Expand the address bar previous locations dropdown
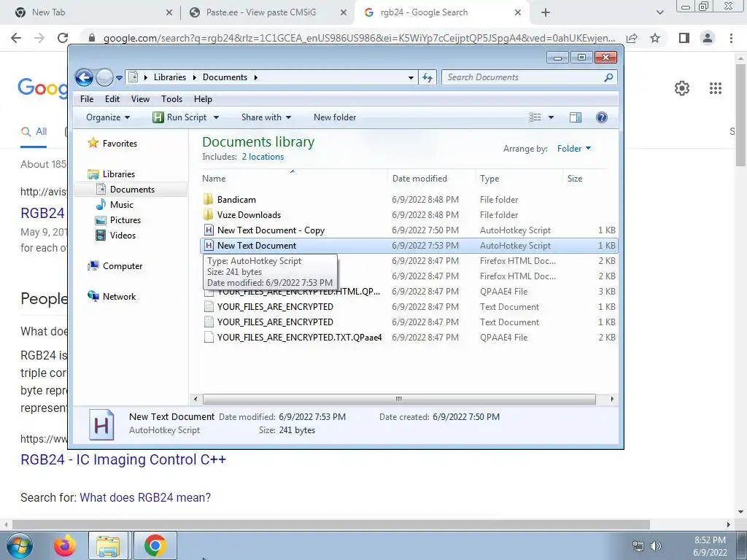The width and height of the screenshot is (747, 560). 411,77
